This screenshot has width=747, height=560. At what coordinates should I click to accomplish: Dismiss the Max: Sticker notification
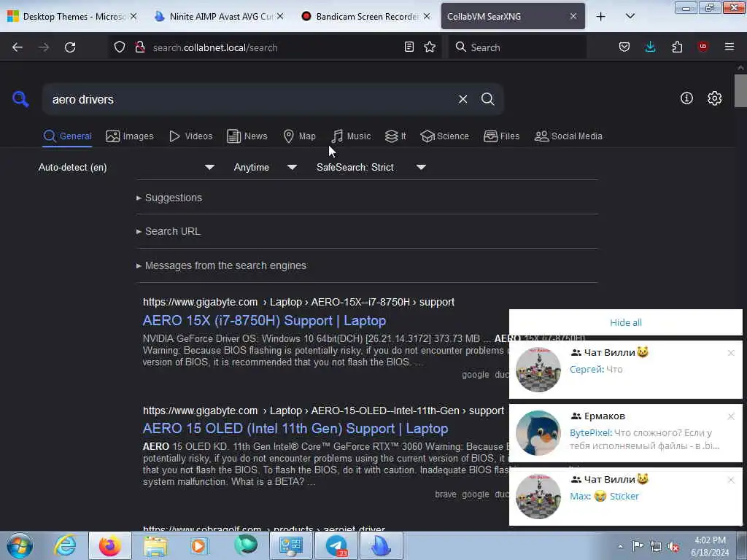[731, 480]
